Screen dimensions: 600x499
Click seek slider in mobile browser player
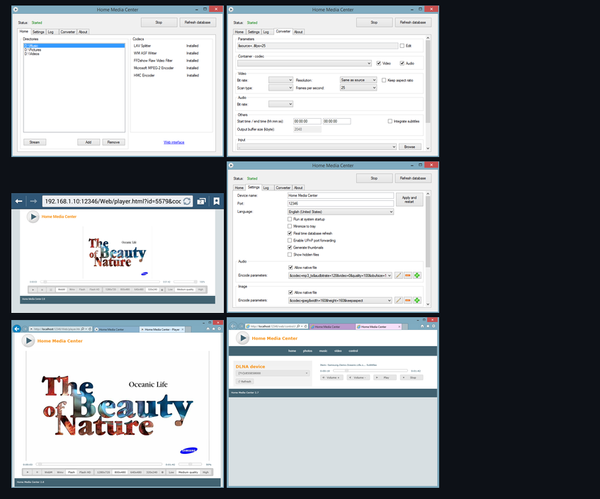pyautogui.click(x=100, y=282)
